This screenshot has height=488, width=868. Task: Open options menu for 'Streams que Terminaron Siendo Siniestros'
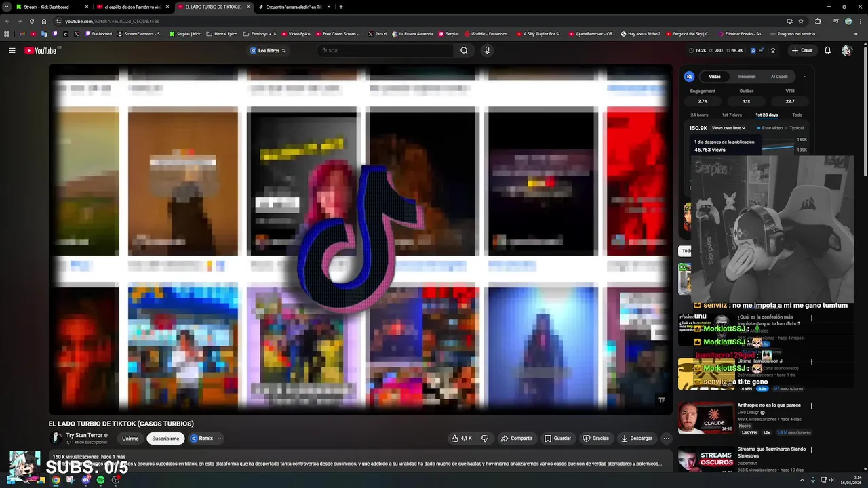coord(812,450)
